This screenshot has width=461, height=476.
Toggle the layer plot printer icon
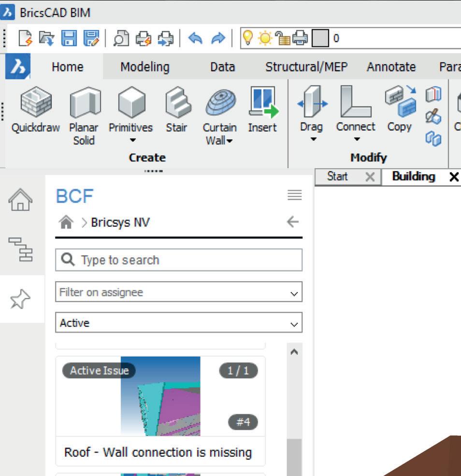(x=300, y=38)
